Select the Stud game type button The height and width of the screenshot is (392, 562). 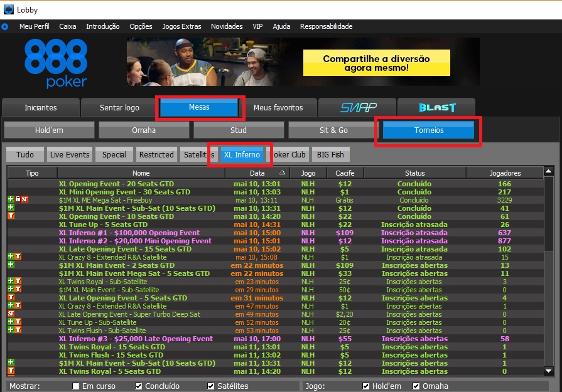coord(239,130)
